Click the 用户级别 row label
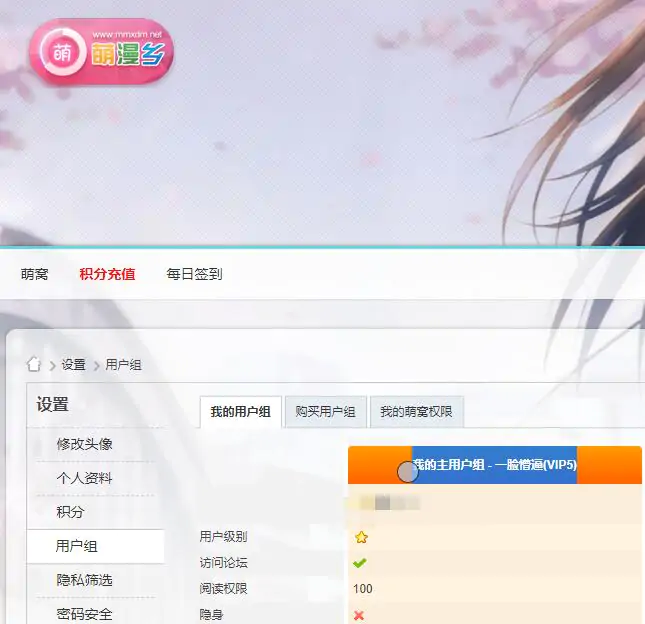645x624 pixels. 223,537
